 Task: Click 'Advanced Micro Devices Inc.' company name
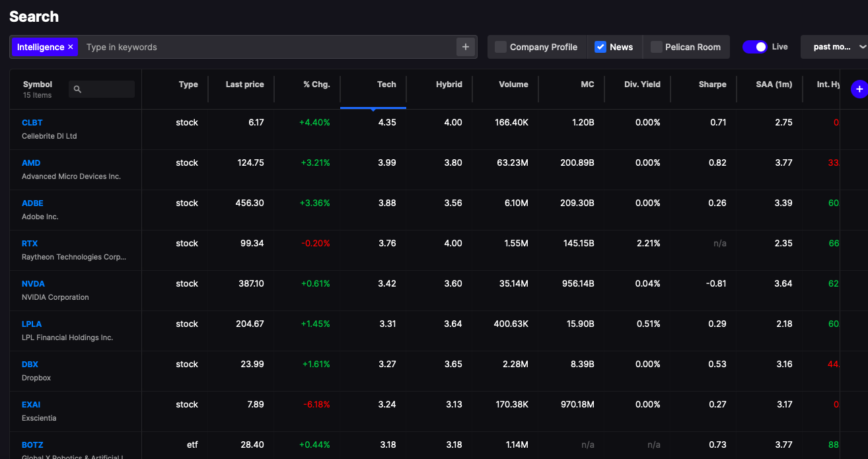[x=71, y=176]
